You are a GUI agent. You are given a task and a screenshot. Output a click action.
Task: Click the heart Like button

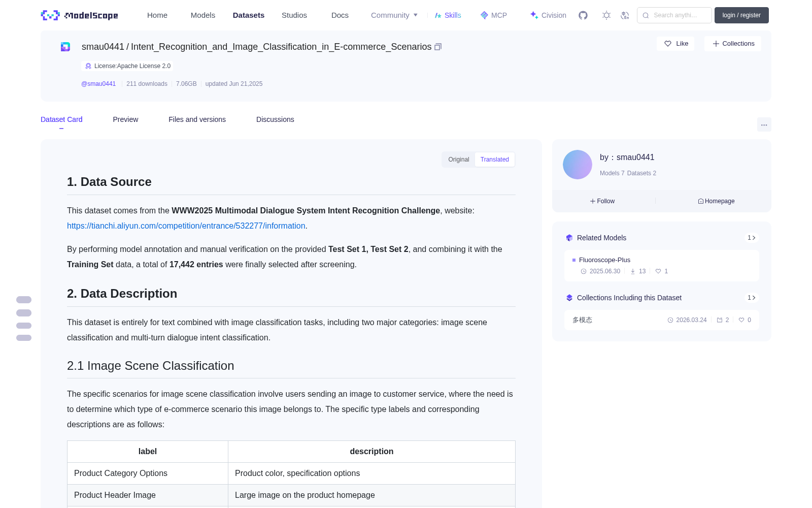click(676, 44)
